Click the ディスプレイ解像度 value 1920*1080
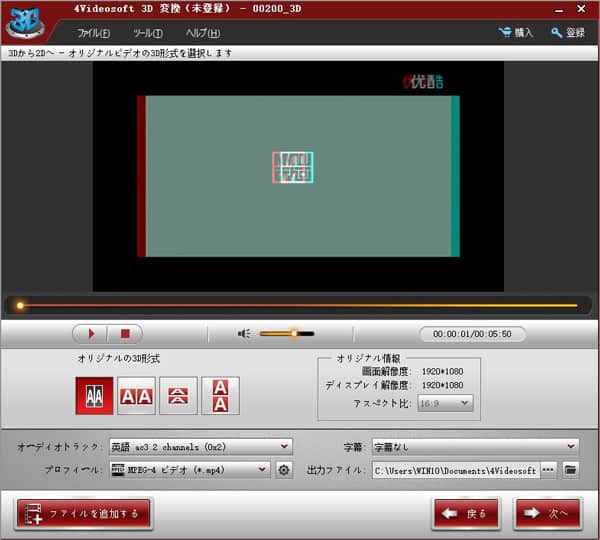600x540 pixels. (x=442, y=385)
